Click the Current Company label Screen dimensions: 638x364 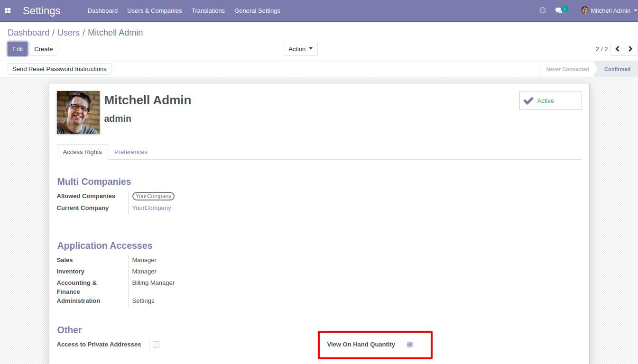[x=83, y=208]
